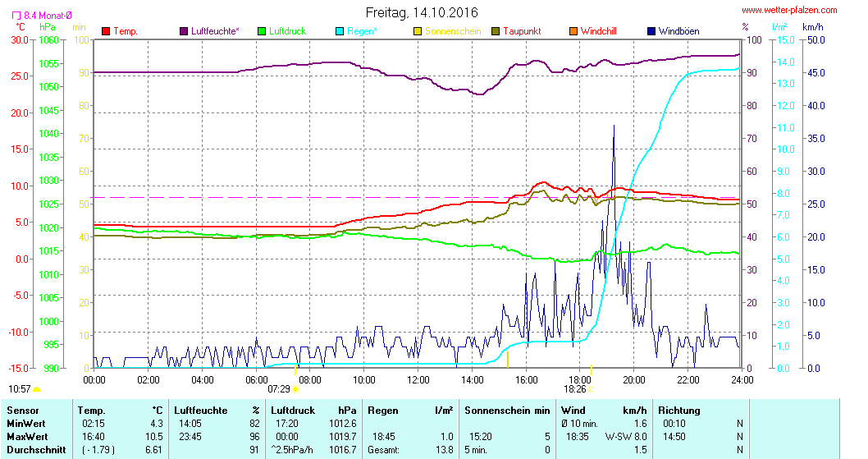Click the 23:45 humidity time cell

(x=190, y=437)
